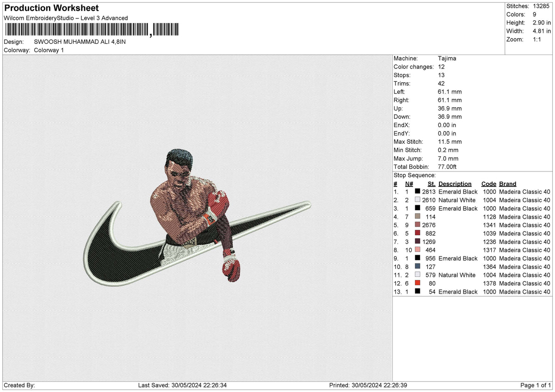
Task: Click the Machine value 'Tajima'
Action: 447,58
